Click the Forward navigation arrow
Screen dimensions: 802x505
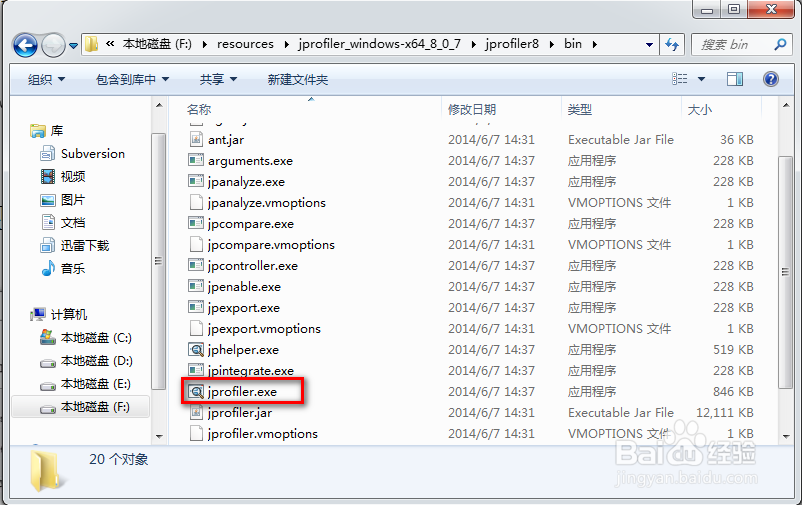click(x=53, y=46)
